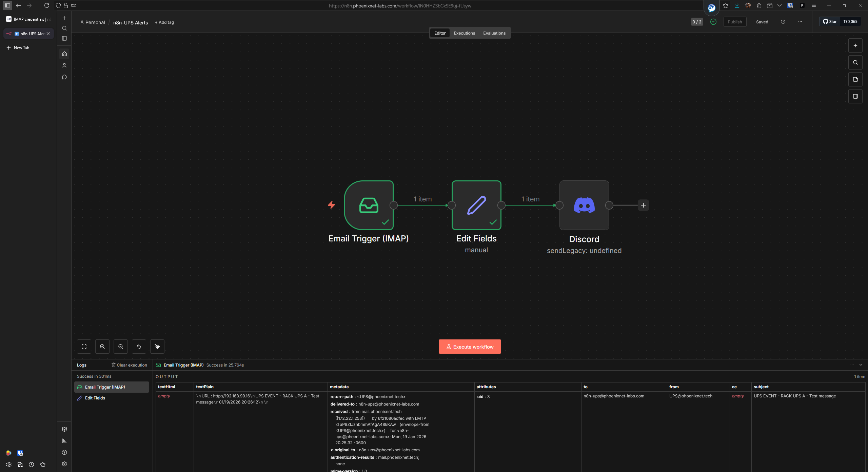868x472 pixels.
Task: Toggle the right side panel icon
Action: pyautogui.click(x=855, y=96)
